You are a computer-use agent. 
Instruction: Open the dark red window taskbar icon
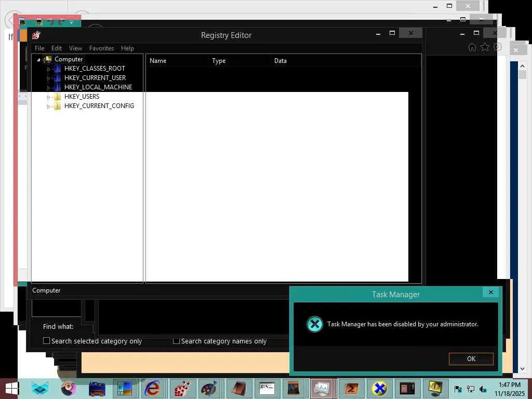pos(407,389)
